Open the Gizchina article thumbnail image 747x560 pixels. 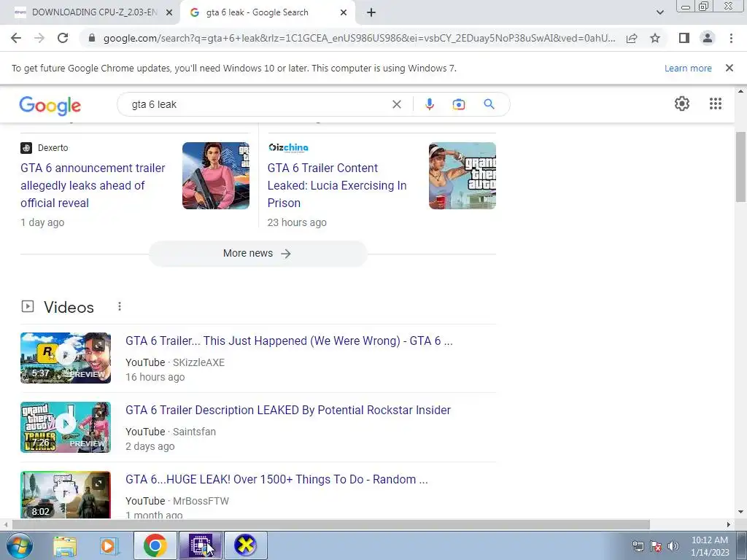(x=462, y=176)
